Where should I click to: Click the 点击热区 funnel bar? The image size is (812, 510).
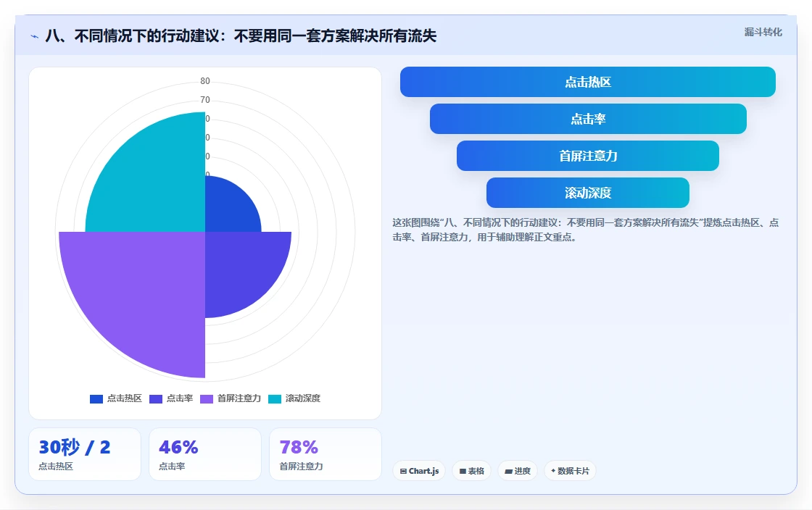[588, 82]
